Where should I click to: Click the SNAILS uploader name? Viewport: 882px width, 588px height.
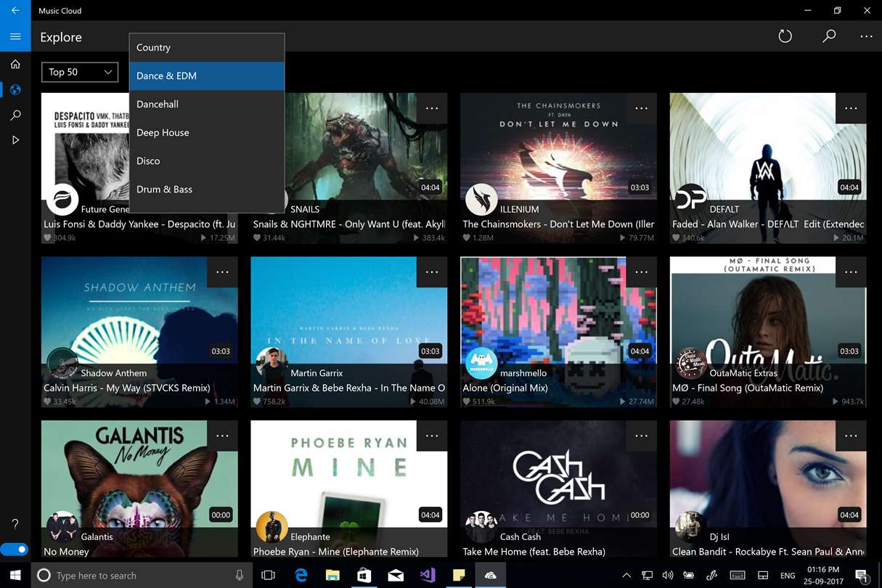tap(305, 209)
